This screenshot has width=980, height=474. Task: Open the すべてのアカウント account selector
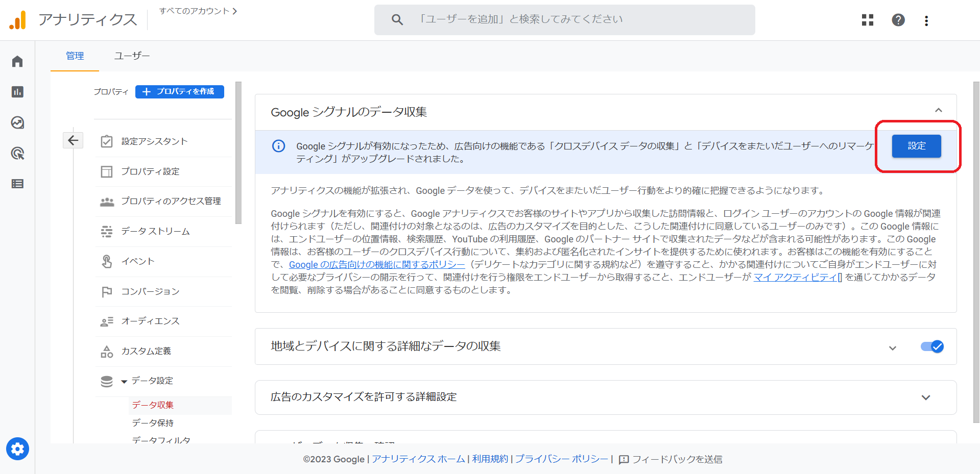click(x=198, y=11)
